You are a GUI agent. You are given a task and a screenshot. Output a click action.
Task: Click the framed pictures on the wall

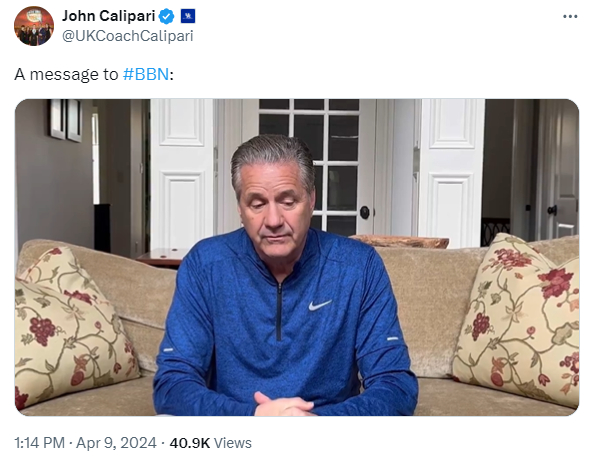[65, 119]
